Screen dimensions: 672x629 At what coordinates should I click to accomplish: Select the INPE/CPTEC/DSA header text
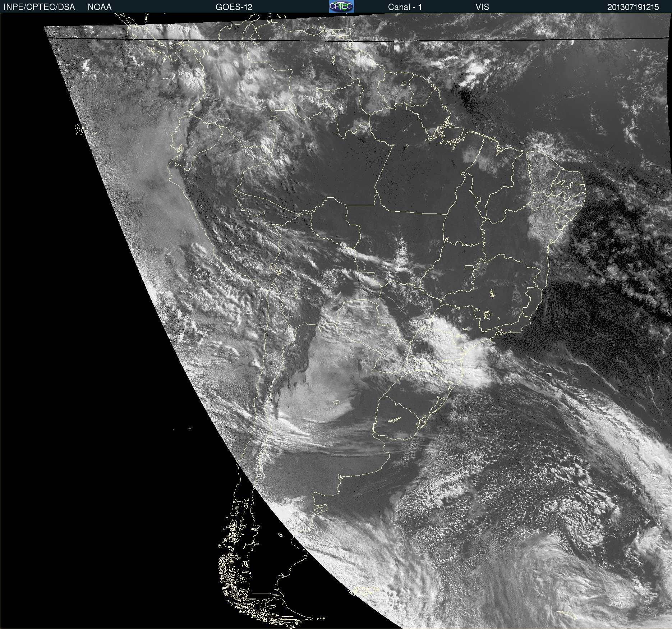point(39,7)
